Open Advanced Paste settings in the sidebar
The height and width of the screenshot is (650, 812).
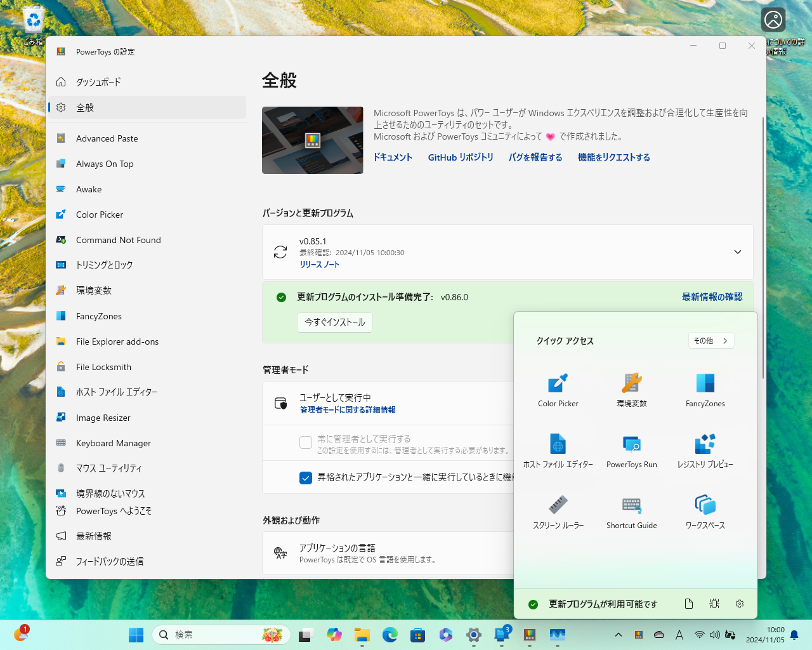pos(147,138)
